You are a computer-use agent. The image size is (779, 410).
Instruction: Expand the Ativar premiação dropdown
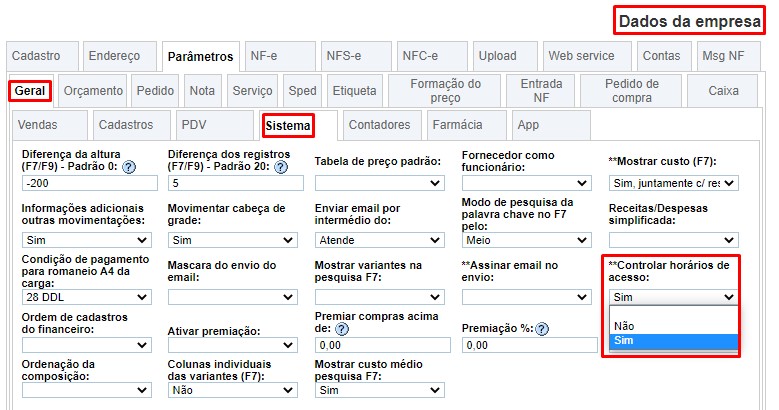coord(233,345)
